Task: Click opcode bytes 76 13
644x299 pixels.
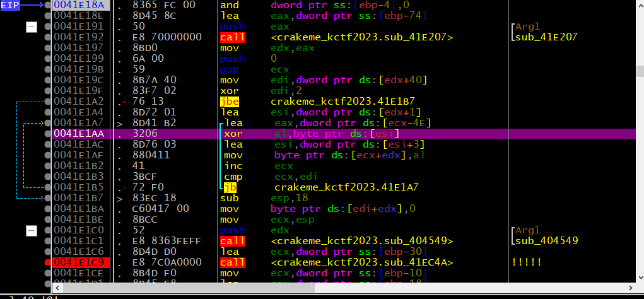Action: click(148, 102)
